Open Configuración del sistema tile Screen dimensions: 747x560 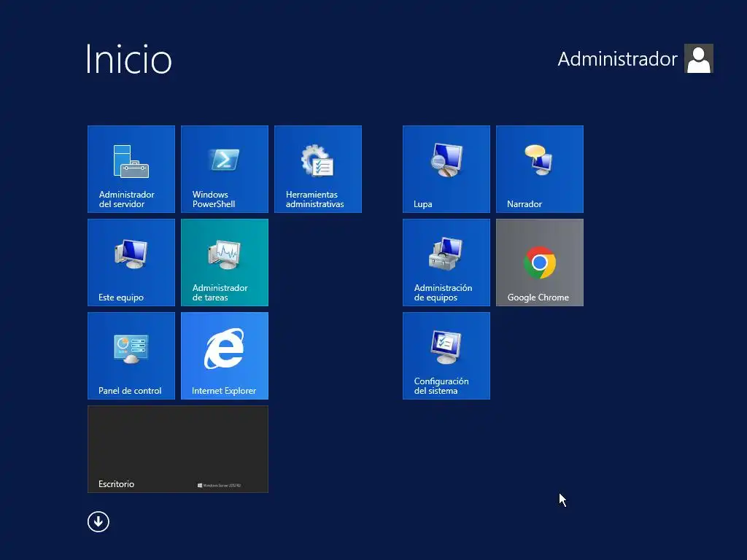point(446,356)
